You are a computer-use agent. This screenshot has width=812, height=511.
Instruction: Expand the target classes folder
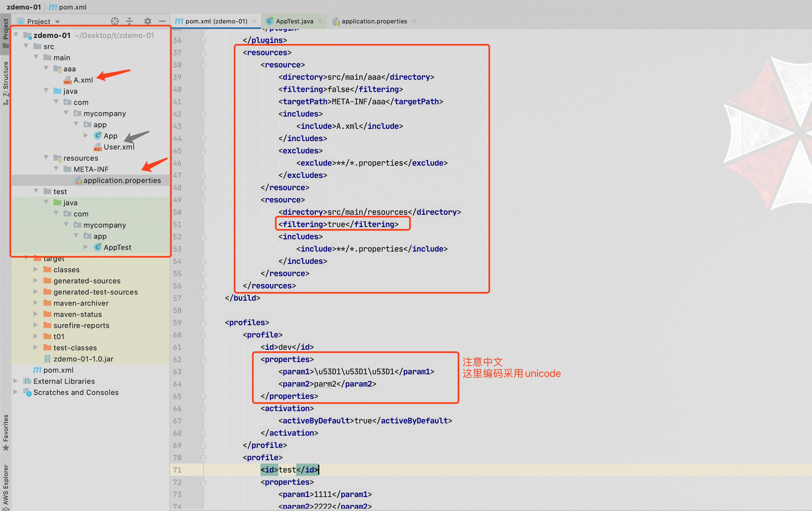point(35,269)
